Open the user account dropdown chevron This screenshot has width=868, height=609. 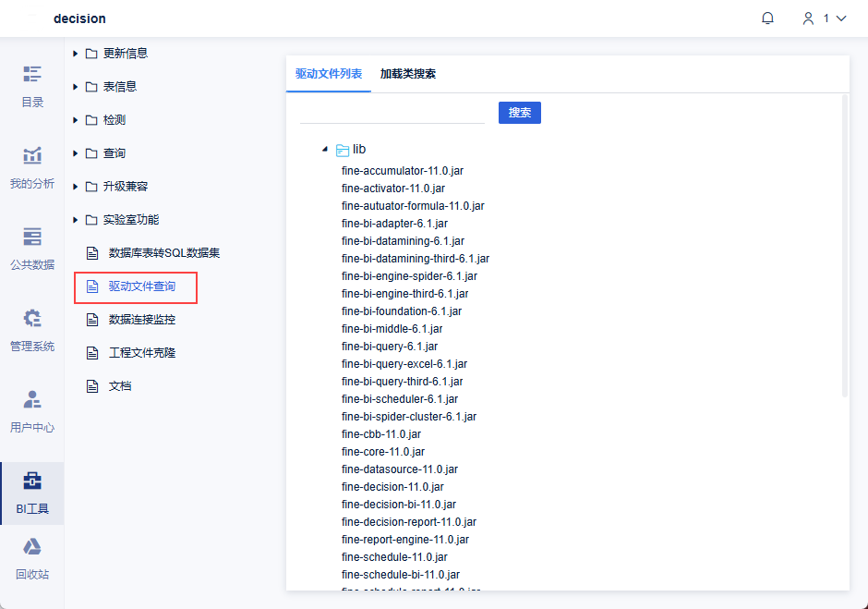point(841,18)
